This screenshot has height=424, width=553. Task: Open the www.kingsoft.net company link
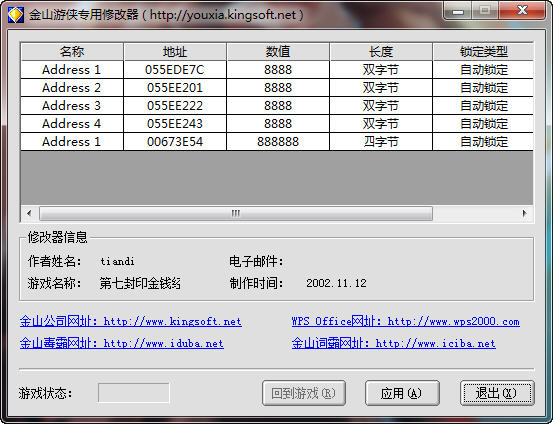[131, 321]
